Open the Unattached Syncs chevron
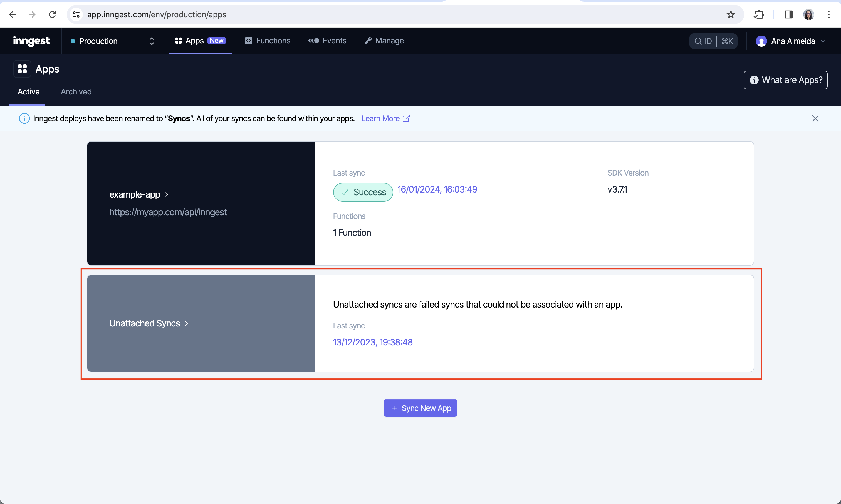The width and height of the screenshot is (841, 504). click(187, 324)
